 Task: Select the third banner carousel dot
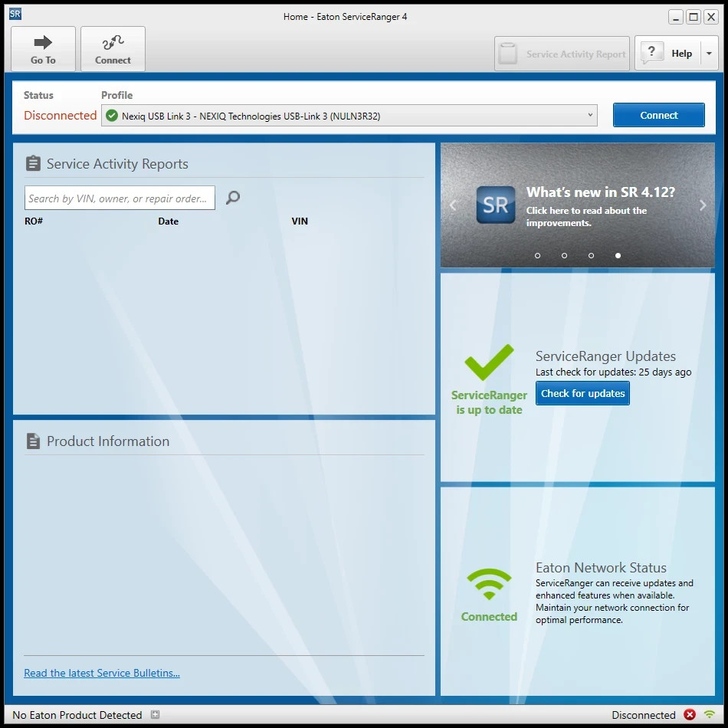tap(591, 255)
